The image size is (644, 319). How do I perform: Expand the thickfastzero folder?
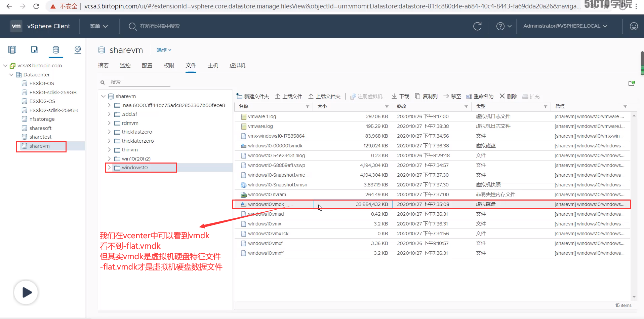[x=109, y=132]
